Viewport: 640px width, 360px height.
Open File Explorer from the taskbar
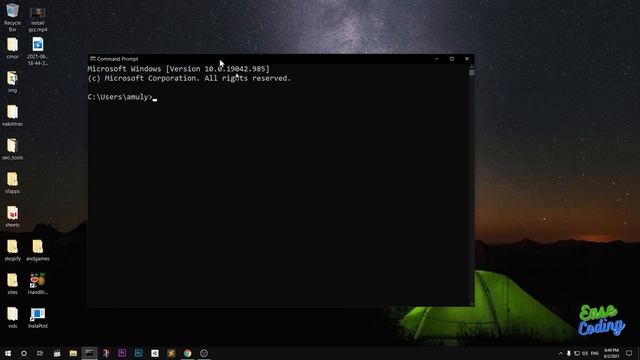click(x=73, y=353)
